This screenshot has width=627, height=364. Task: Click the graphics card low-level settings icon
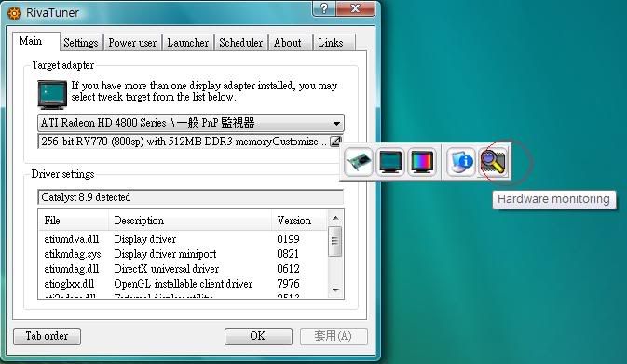[x=359, y=162]
